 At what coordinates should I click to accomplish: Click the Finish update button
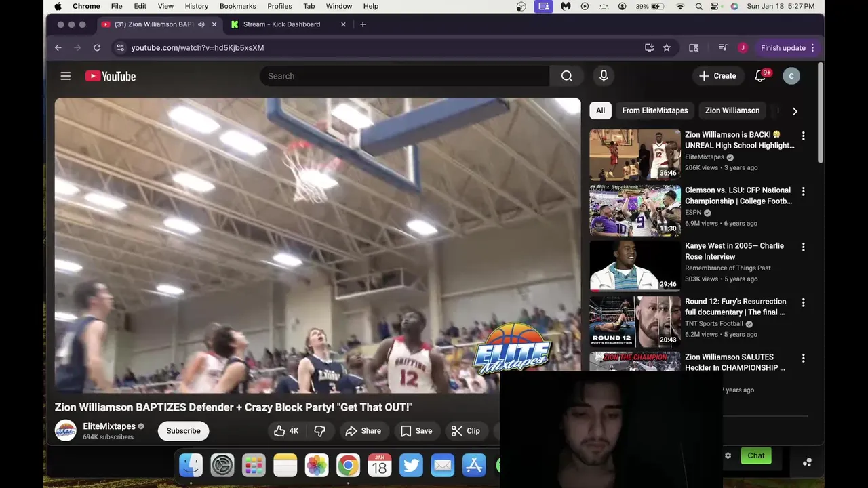pos(783,47)
